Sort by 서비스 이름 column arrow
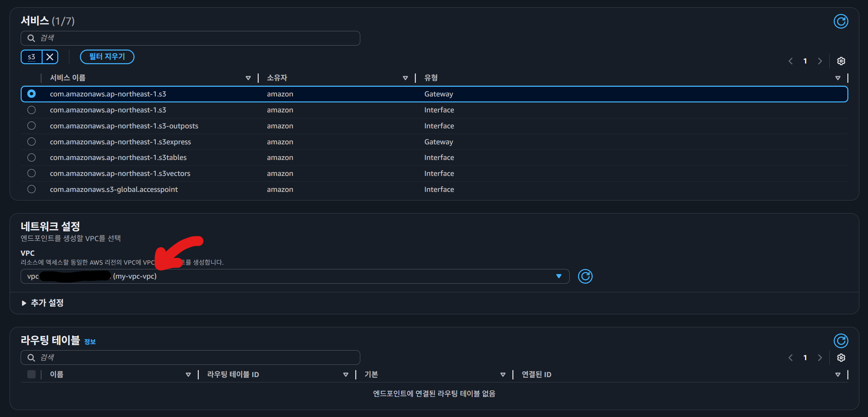The width and height of the screenshot is (868, 417). pyautogui.click(x=248, y=78)
